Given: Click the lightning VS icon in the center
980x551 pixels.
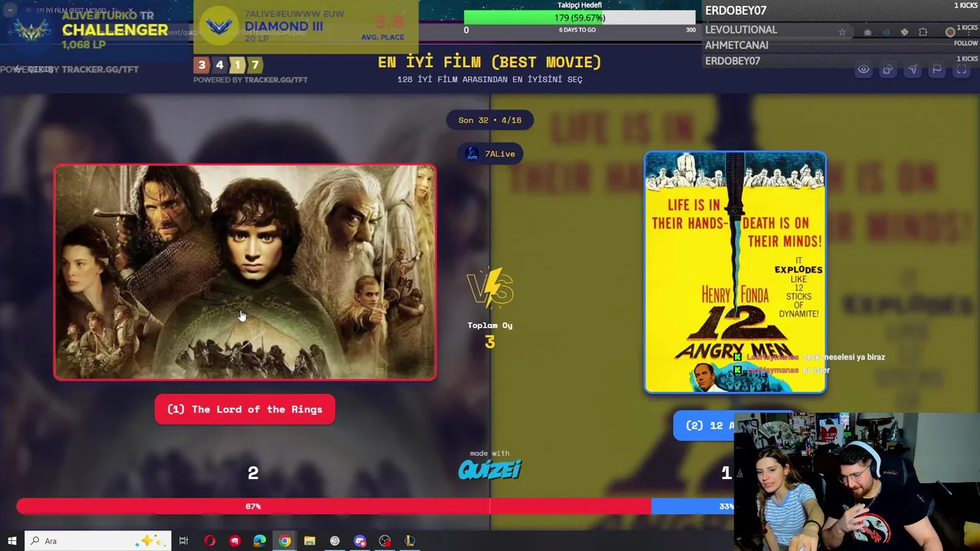Looking at the screenshot, I should tap(490, 289).
